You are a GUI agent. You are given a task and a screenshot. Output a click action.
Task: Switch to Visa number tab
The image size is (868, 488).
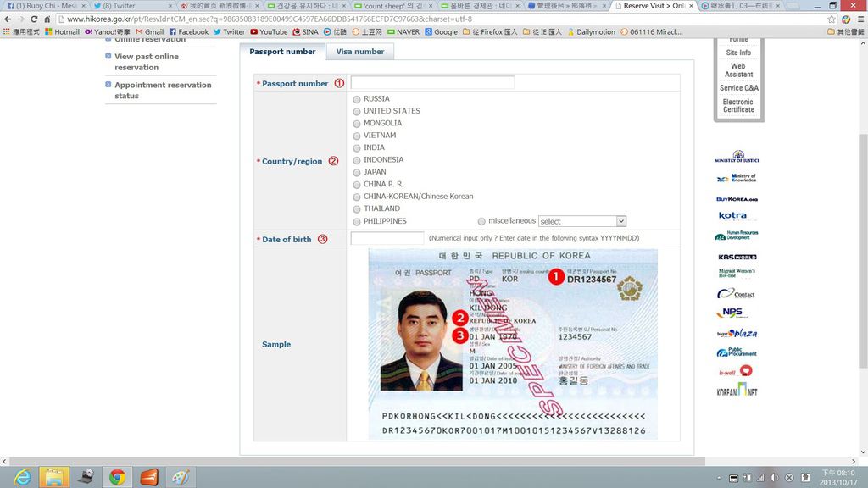(x=359, y=52)
